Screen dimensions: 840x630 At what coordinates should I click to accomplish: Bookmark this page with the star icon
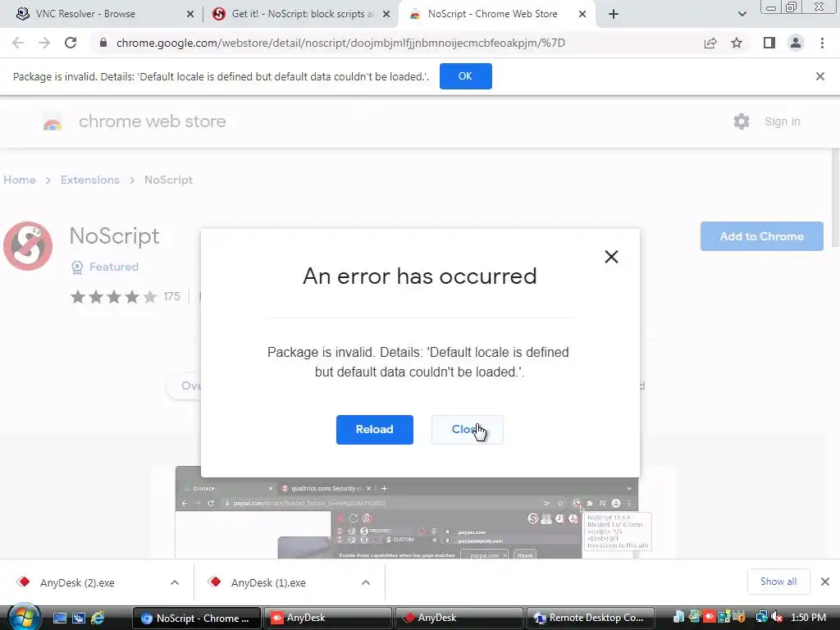pyautogui.click(x=737, y=43)
